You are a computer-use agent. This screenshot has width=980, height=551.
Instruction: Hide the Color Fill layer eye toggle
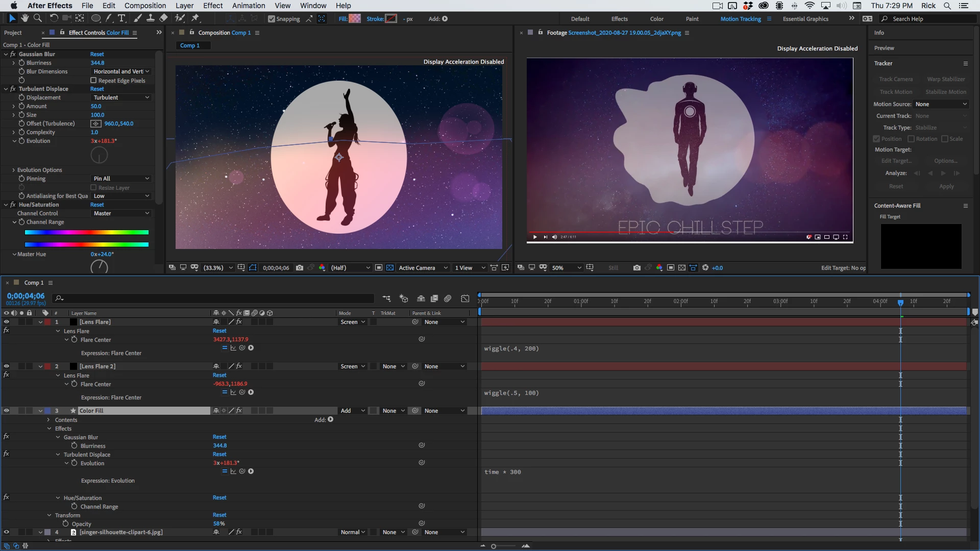point(7,411)
